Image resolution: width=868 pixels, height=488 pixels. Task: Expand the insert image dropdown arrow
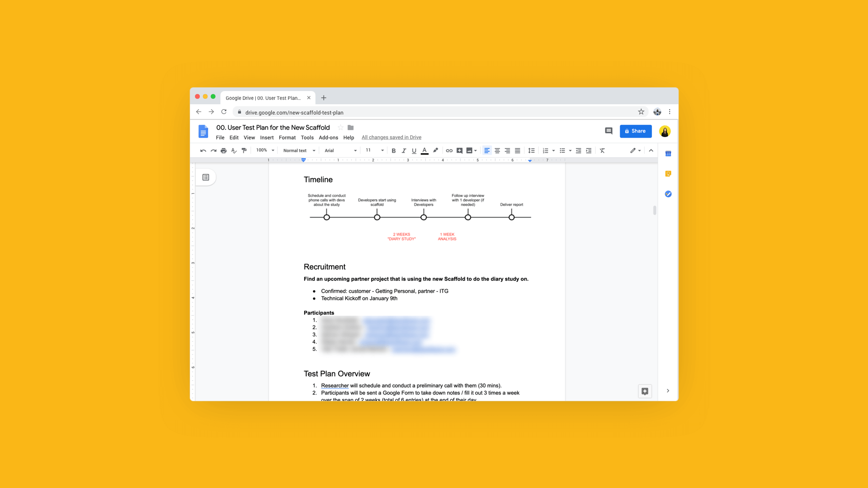pyautogui.click(x=476, y=151)
